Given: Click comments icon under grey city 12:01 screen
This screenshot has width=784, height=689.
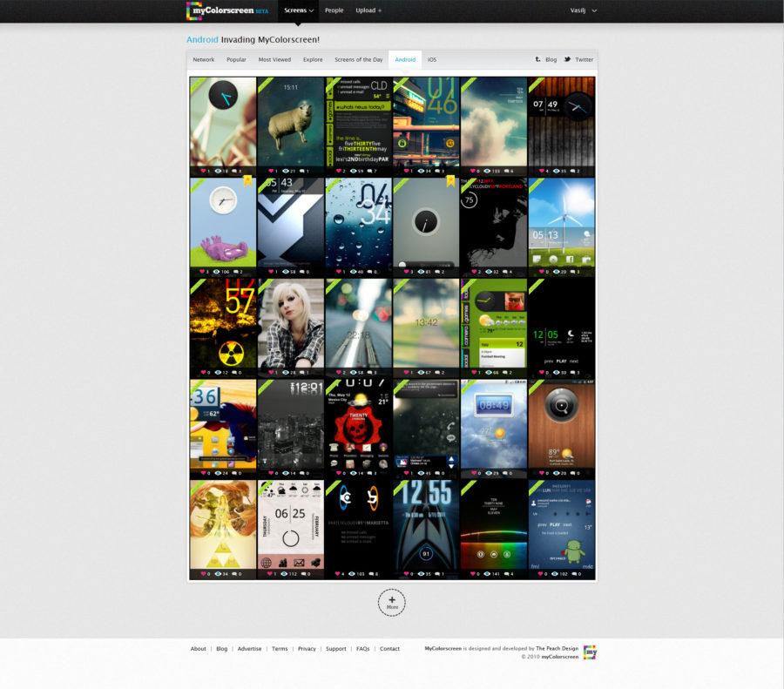Looking at the screenshot, I should (302, 473).
